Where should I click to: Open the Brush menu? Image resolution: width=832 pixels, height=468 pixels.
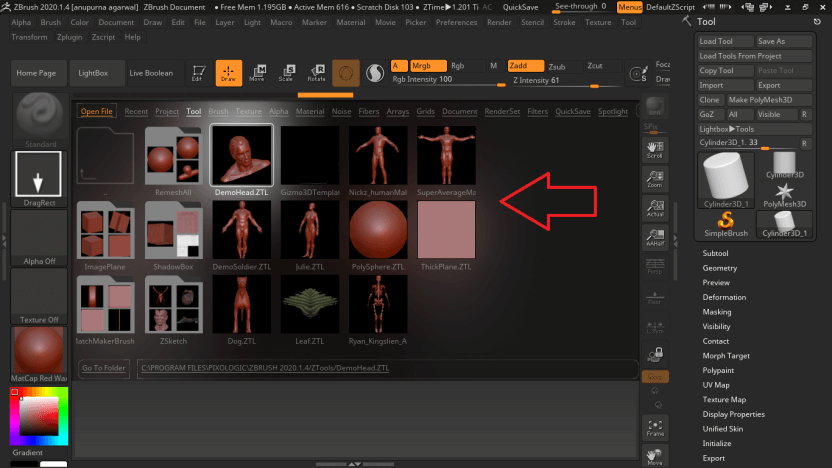[50, 22]
